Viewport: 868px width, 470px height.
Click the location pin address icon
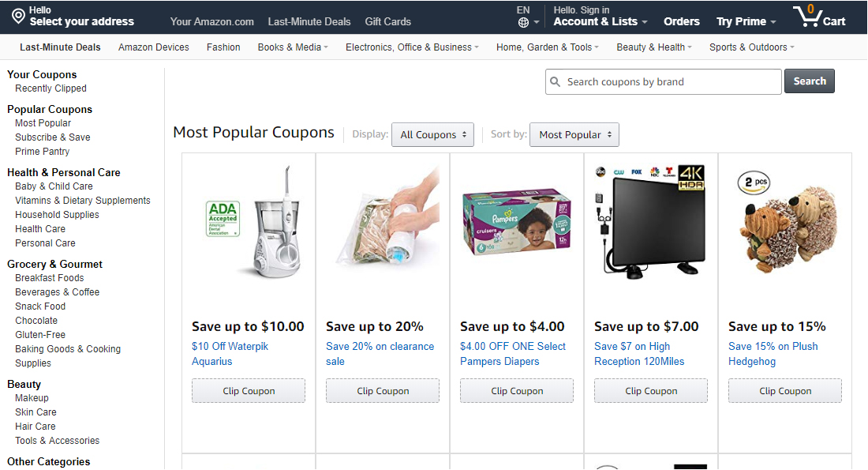(x=18, y=17)
